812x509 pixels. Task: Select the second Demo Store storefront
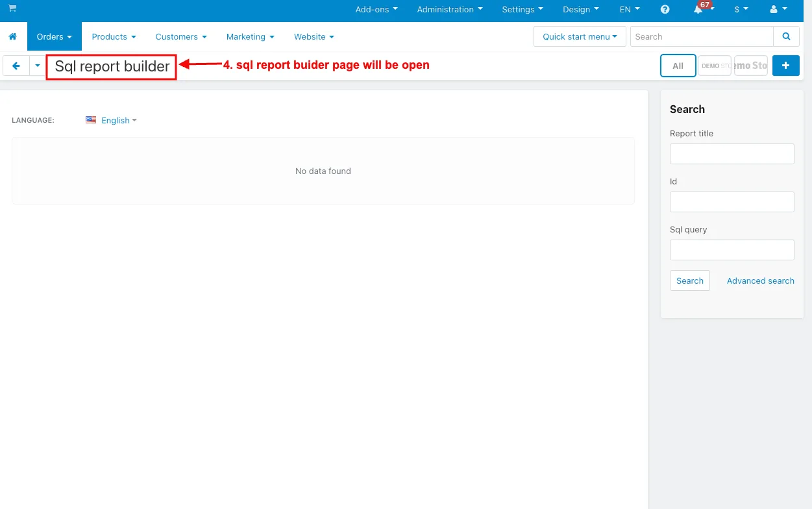(x=751, y=66)
